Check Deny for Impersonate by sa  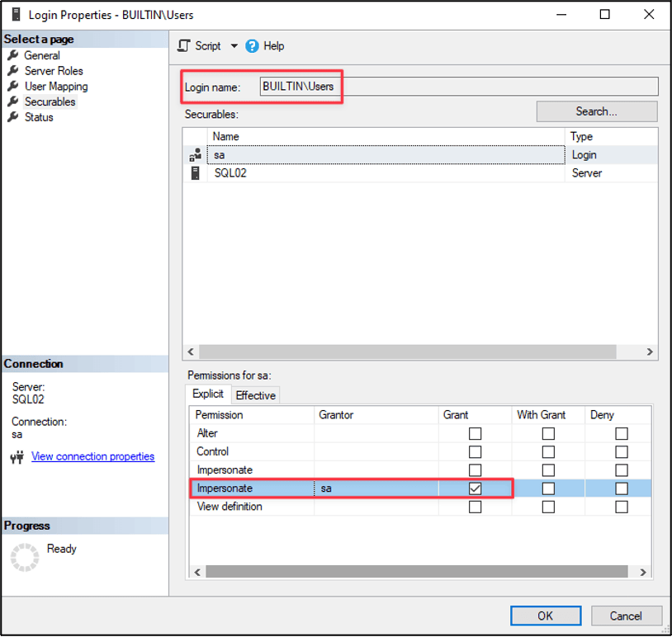622,488
